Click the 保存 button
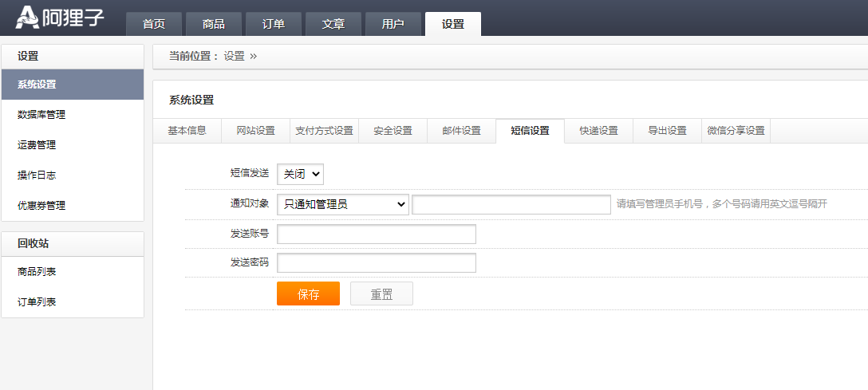This screenshot has height=390, width=868. coord(308,293)
